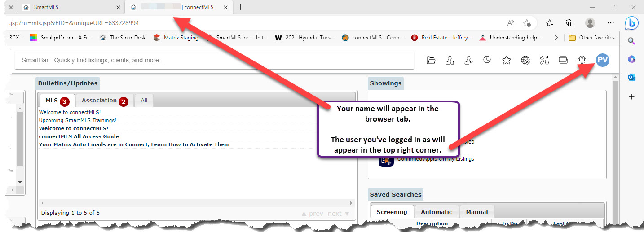Open the favorites star icon in connectMLS
This screenshot has width=644, height=232.
tap(506, 60)
